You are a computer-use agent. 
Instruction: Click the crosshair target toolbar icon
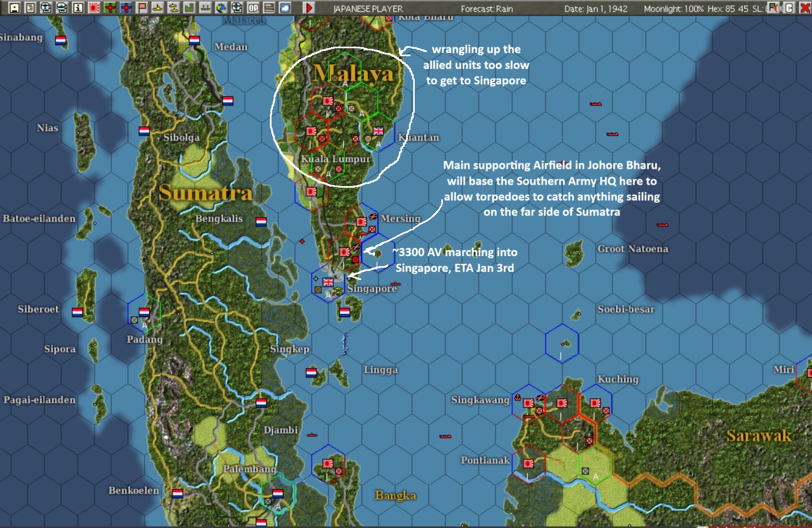pyautogui.click(x=237, y=7)
